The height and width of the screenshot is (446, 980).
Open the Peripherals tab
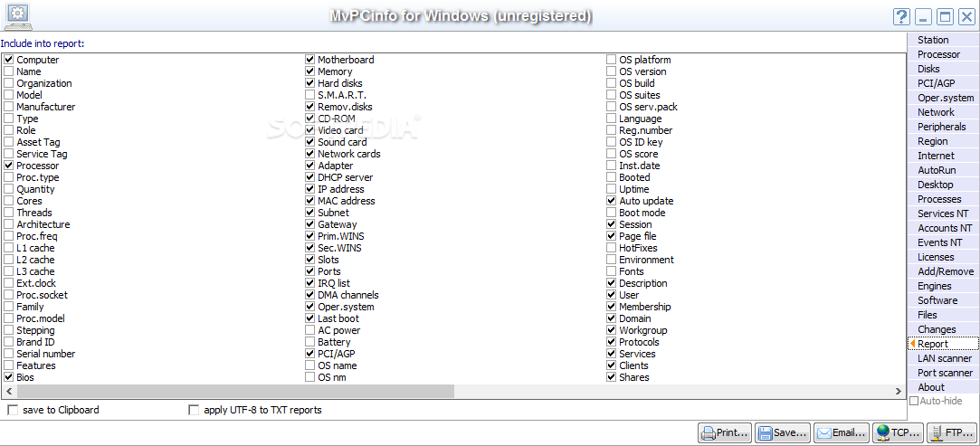point(943,127)
